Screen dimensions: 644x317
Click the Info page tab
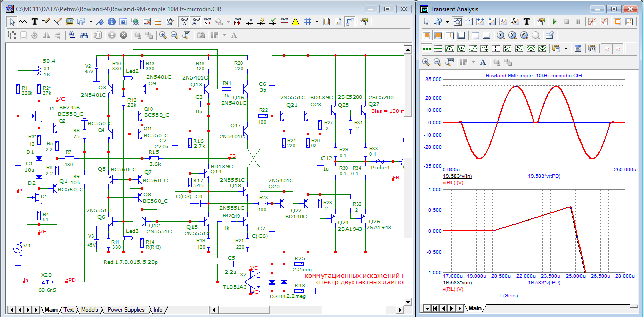tap(158, 310)
